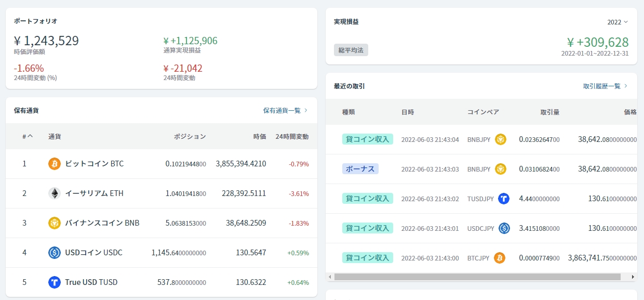Click the Bitcoin icon in holdings table
Screen dimensions: 644x300
click(55, 164)
